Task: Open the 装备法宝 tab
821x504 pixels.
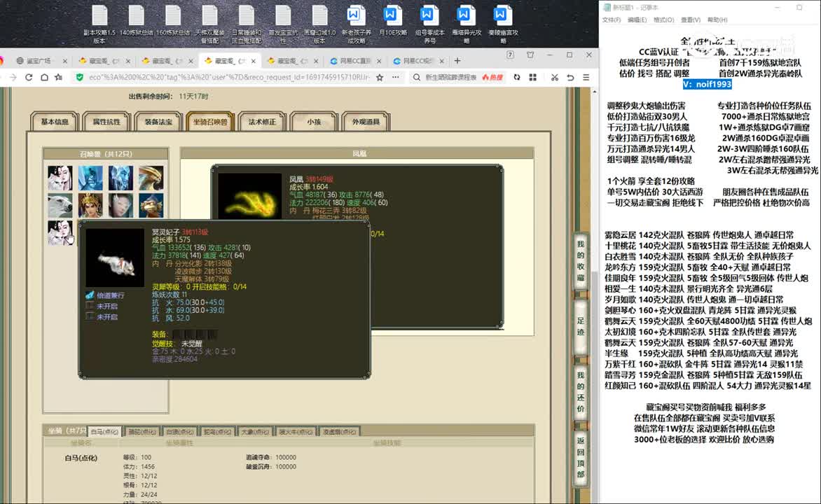Action: [x=158, y=121]
